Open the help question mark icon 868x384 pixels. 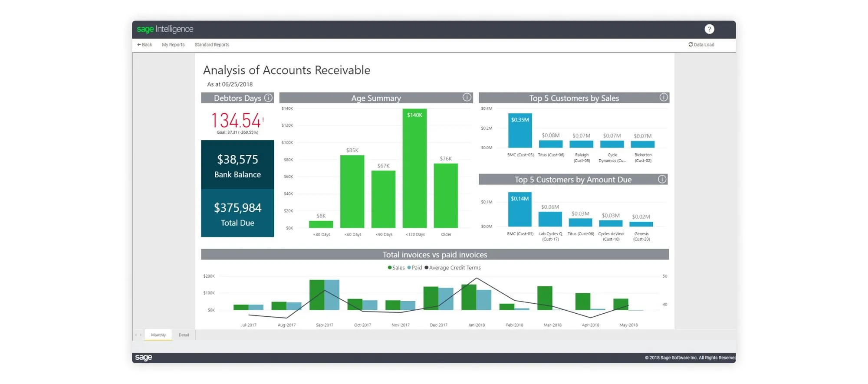click(x=709, y=29)
